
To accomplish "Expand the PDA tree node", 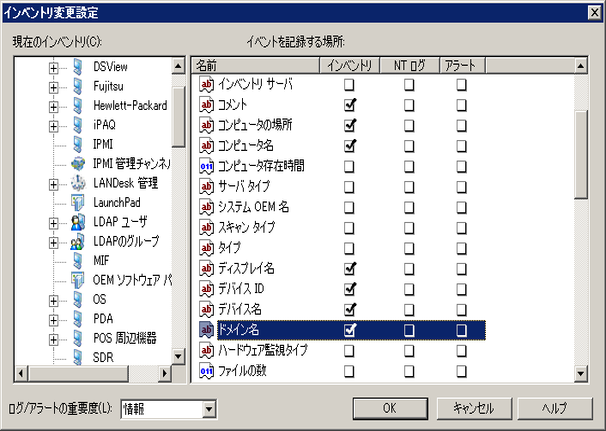I will coord(53,320).
